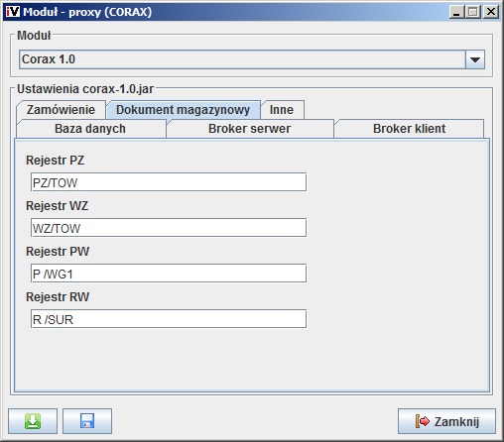This screenshot has width=504, height=442.
Task: Open the Inne tab
Action: click(x=282, y=110)
